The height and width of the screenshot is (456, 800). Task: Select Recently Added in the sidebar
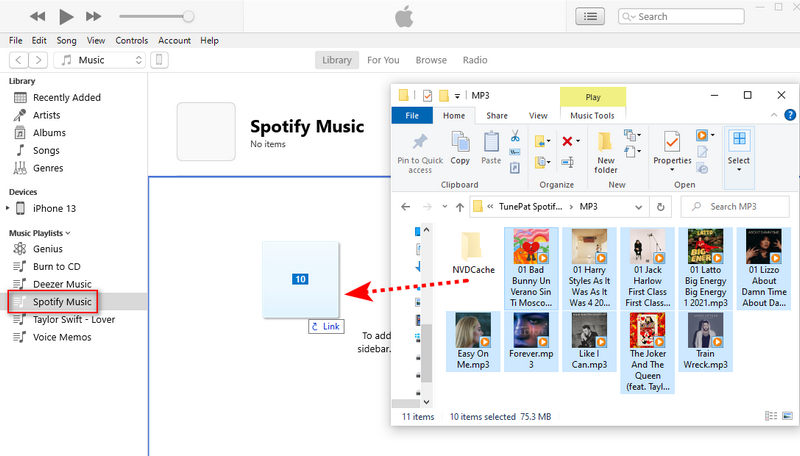click(x=66, y=97)
